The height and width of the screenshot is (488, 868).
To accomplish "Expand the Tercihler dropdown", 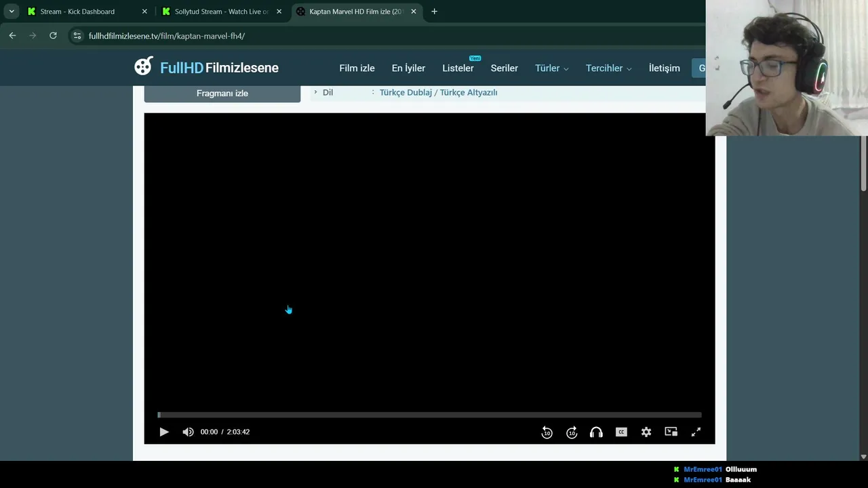I will click(x=608, y=68).
